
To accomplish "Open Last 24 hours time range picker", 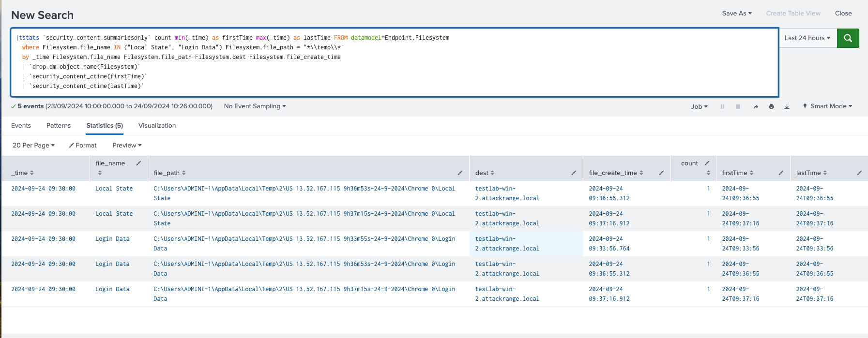I will click(807, 38).
